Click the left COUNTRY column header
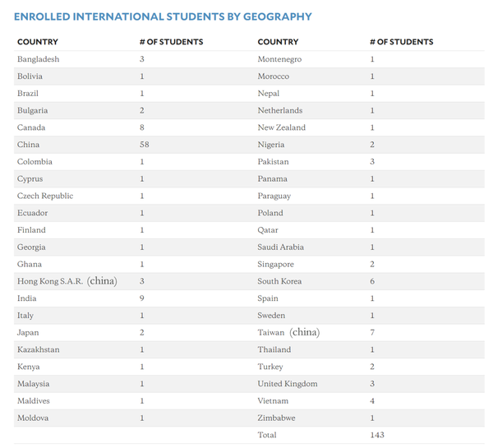This screenshot has height=448, width=493. coord(38,42)
